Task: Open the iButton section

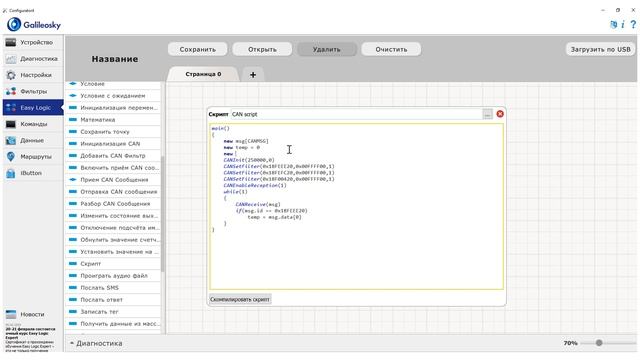Action: coord(33,173)
